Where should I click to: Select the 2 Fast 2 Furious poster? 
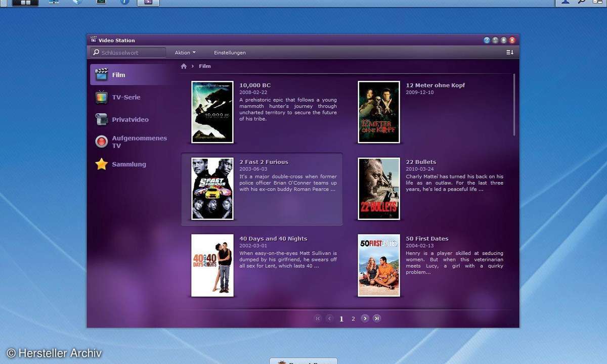pyautogui.click(x=212, y=189)
